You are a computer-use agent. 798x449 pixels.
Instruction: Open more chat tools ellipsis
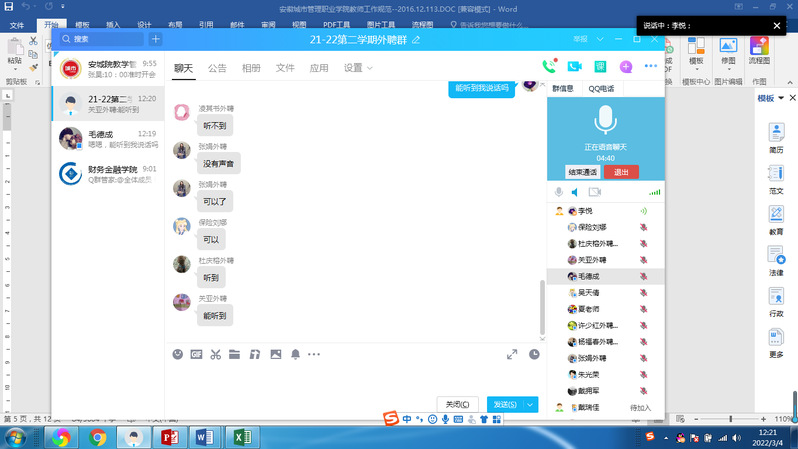pyautogui.click(x=314, y=354)
